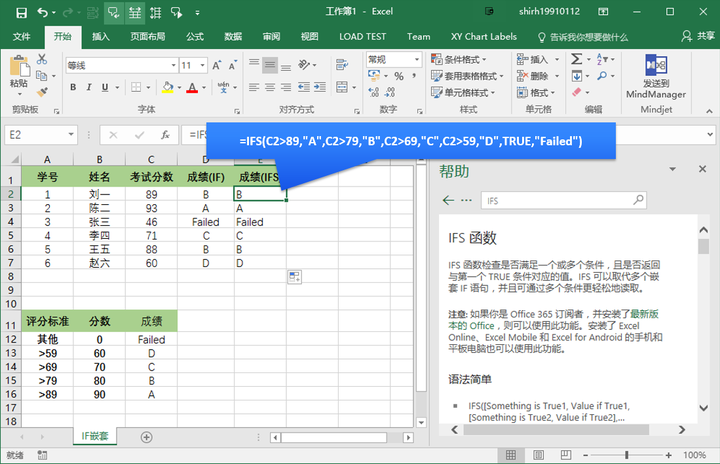Image resolution: width=720 pixels, height=464 pixels.
Task: Toggle wrap text
Action: click(x=342, y=65)
